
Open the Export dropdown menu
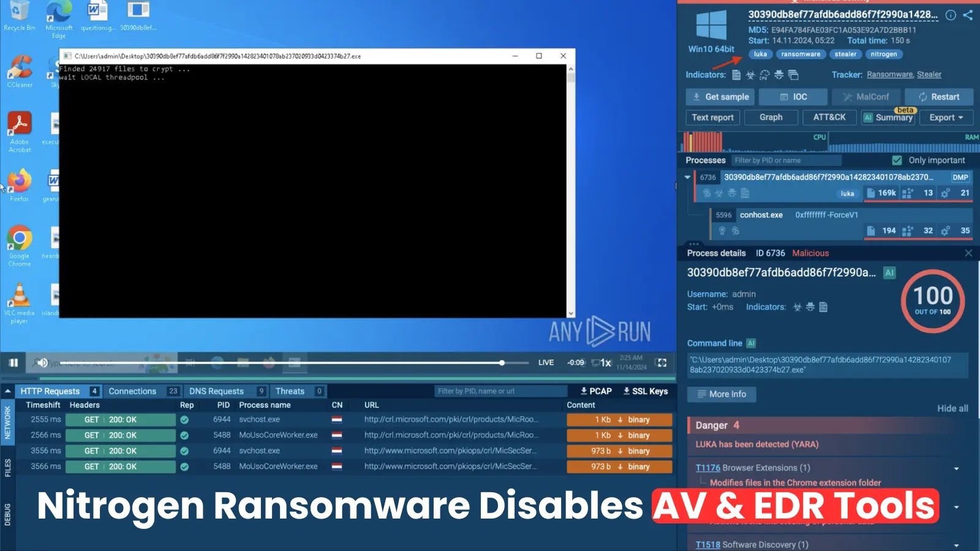[x=946, y=118]
